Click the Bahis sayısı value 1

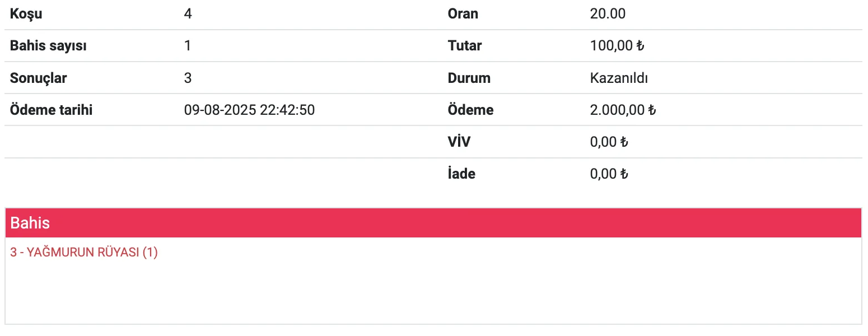pos(188,46)
